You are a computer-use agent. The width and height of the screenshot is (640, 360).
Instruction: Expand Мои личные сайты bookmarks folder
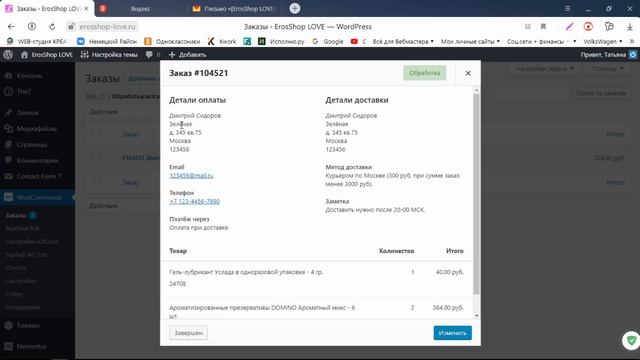tap(470, 41)
